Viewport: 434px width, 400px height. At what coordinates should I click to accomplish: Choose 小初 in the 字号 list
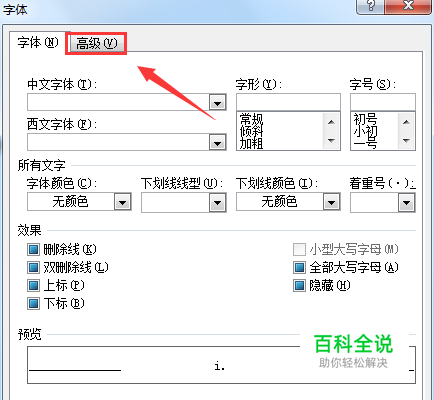(365, 131)
